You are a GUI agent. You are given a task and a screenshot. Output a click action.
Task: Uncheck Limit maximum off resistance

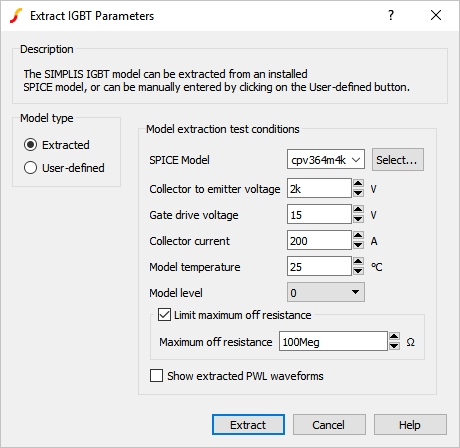click(164, 315)
